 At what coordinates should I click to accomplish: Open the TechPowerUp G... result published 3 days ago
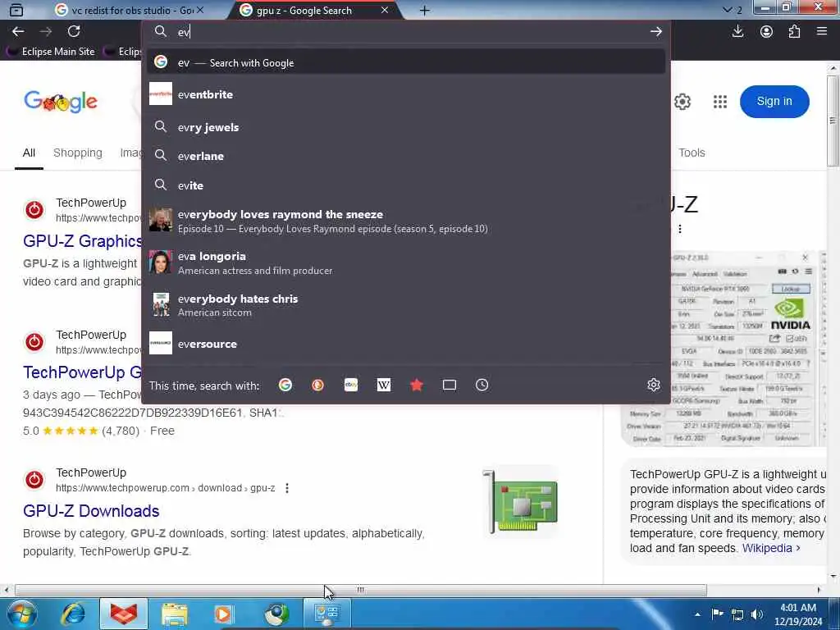[83, 372]
